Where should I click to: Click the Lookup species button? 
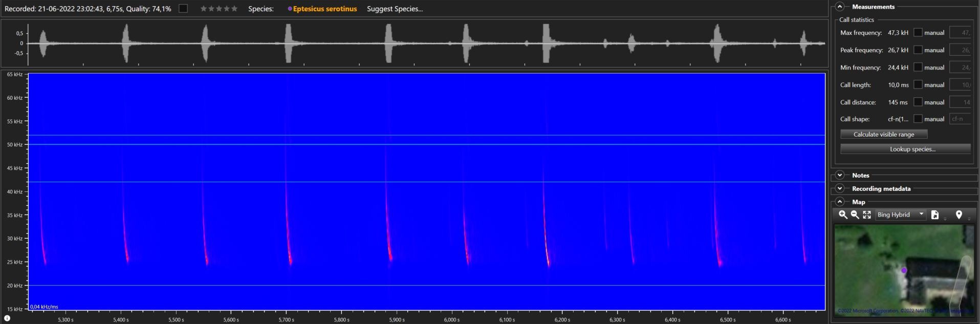click(x=905, y=149)
